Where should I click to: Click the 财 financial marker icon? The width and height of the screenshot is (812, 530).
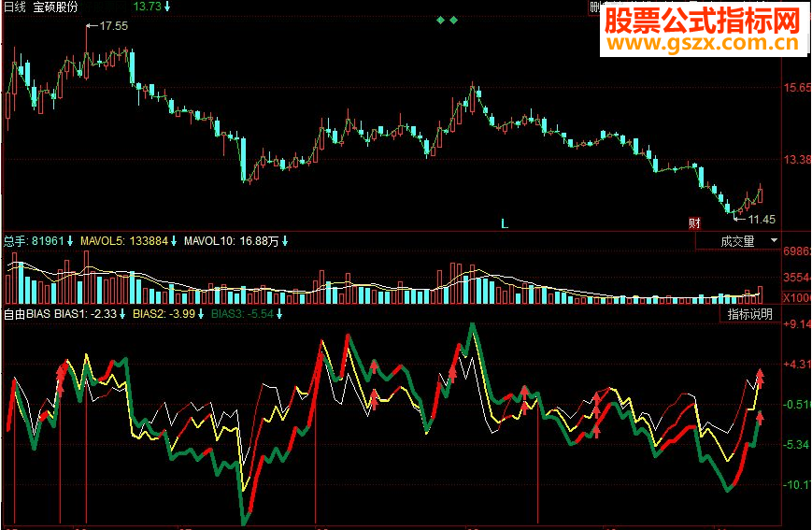pyautogui.click(x=694, y=223)
